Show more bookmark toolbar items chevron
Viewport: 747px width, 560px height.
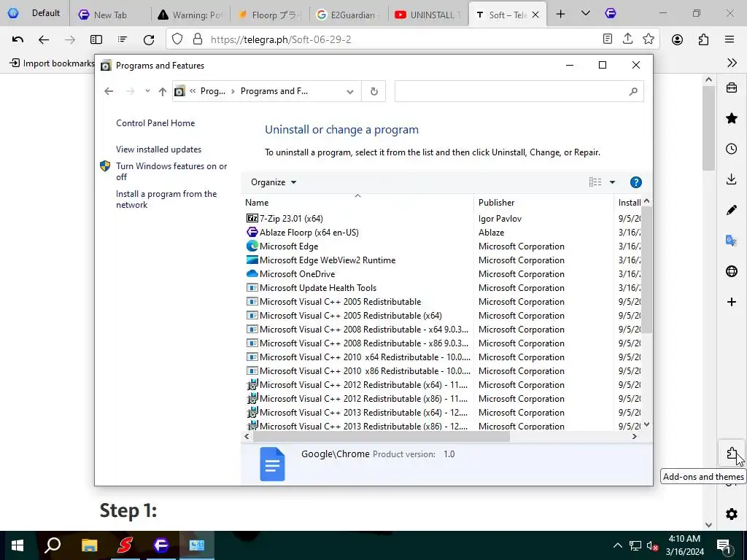732,63
